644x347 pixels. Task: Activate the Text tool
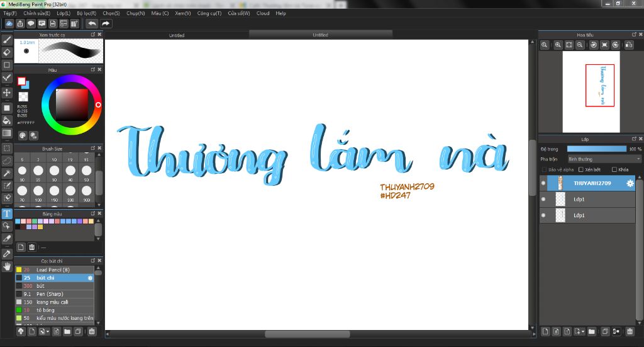[7, 213]
